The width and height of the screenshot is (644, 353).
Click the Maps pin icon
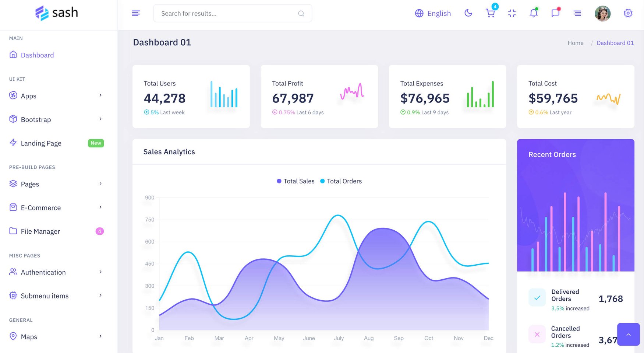click(13, 336)
